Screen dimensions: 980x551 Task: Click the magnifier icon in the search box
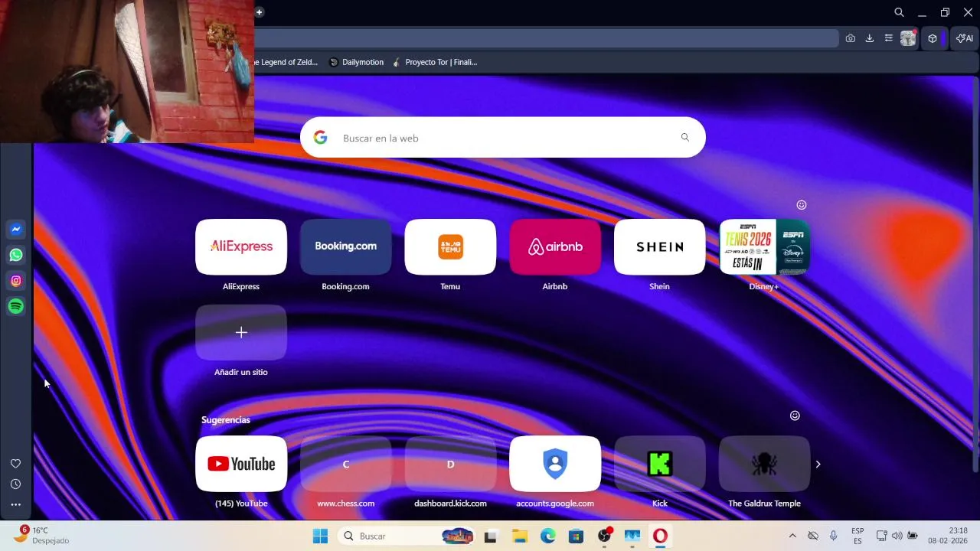click(x=685, y=138)
